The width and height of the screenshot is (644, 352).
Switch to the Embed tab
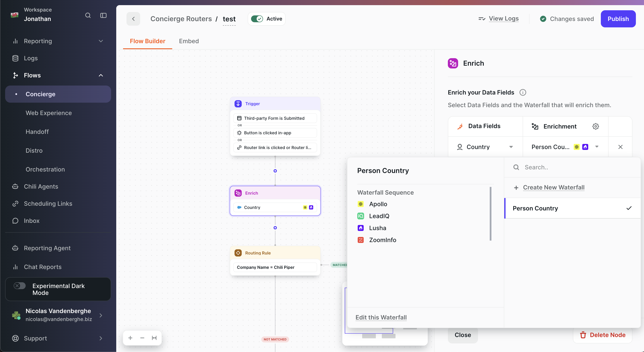189,41
